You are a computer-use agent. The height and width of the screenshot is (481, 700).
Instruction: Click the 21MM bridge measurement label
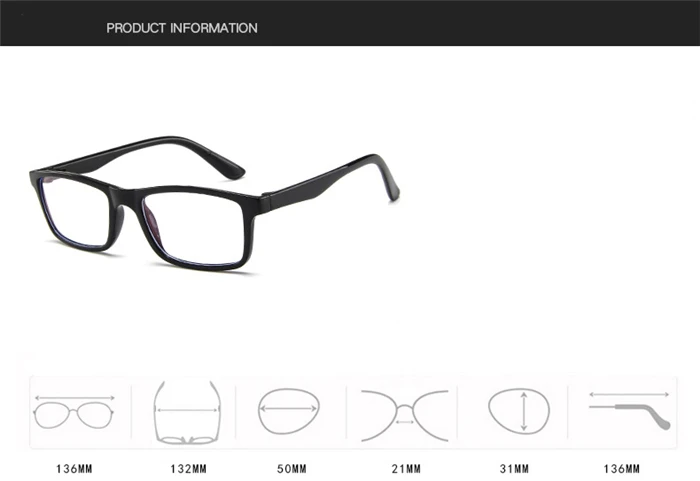pos(406,469)
